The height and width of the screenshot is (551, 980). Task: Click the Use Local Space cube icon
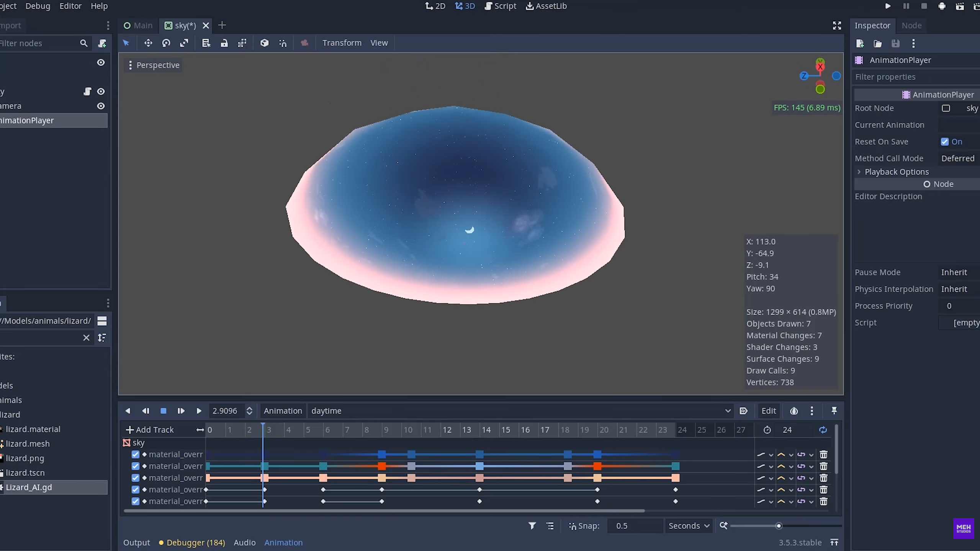click(x=264, y=43)
